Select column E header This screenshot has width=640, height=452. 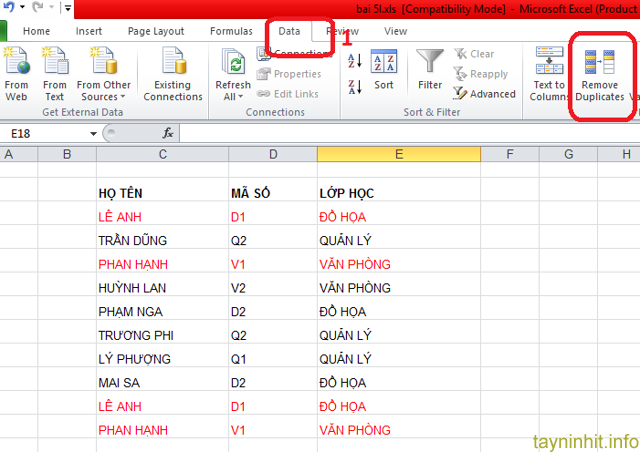[398, 154]
